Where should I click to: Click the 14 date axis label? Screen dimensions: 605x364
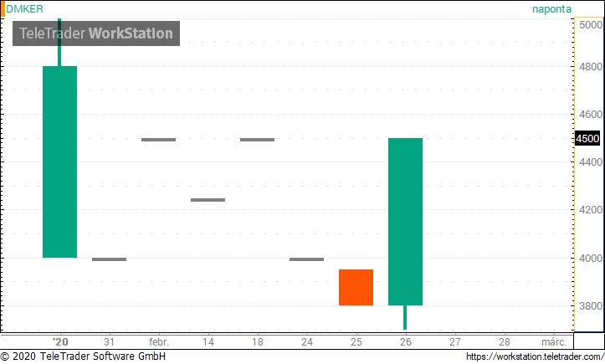208,342
